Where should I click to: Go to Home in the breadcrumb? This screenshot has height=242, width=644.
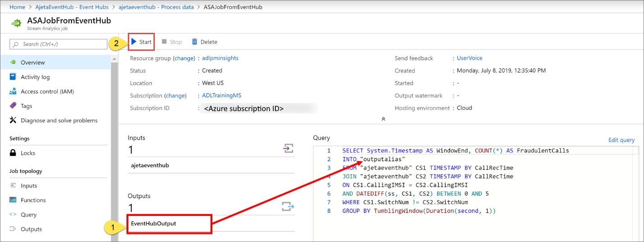17,7
